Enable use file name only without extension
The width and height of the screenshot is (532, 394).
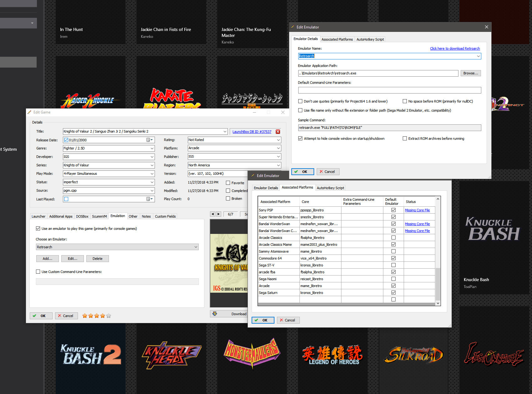pyautogui.click(x=300, y=110)
